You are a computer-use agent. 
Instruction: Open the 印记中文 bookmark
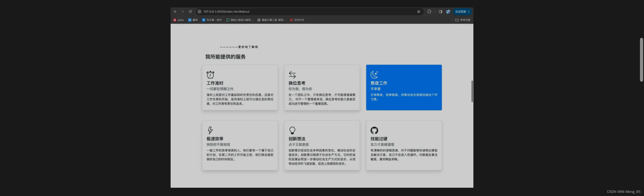coord(297,20)
